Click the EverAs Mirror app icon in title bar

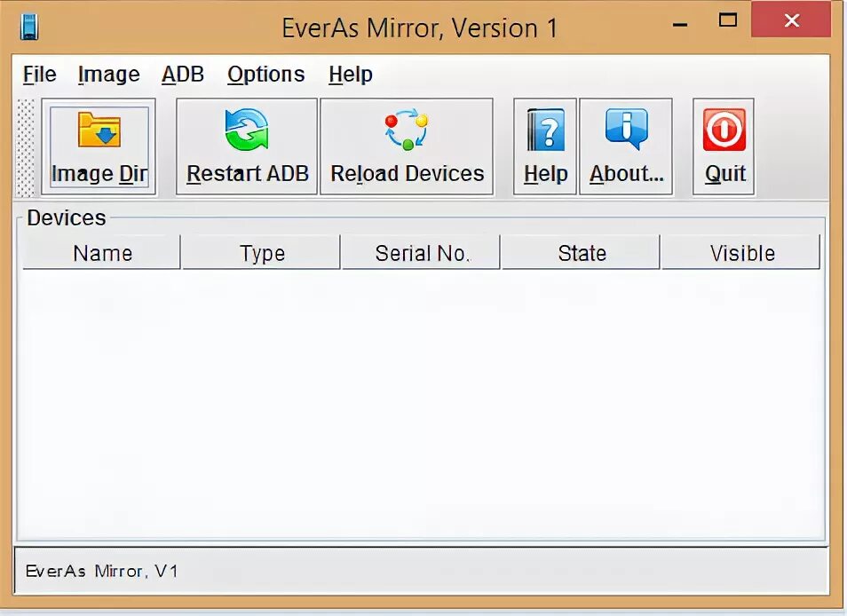(29, 27)
